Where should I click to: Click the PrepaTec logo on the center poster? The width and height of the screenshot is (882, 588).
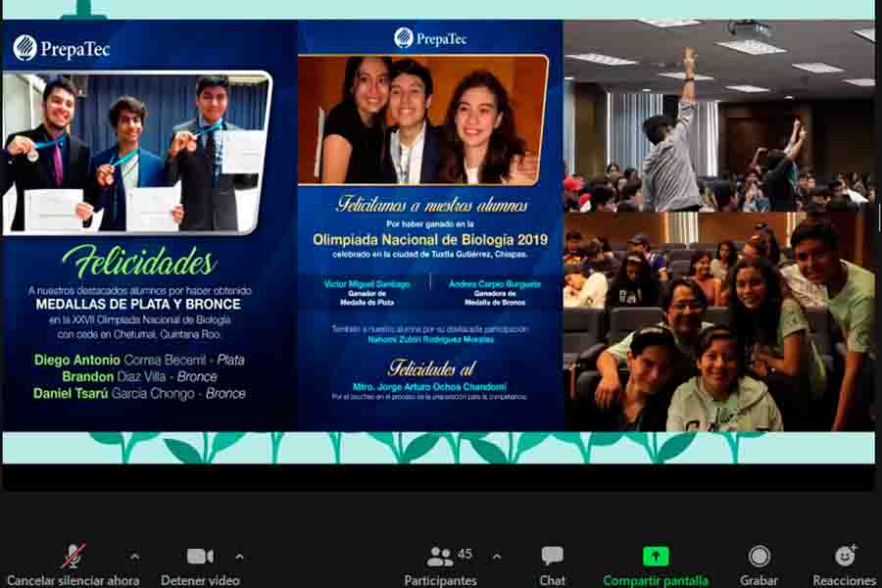coord(430,38)
